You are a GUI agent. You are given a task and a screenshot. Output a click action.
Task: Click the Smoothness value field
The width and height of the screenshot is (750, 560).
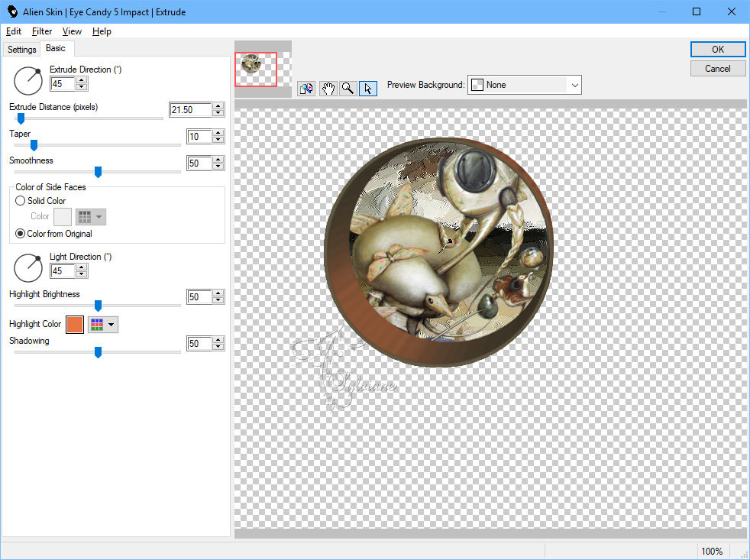[199, 163]
